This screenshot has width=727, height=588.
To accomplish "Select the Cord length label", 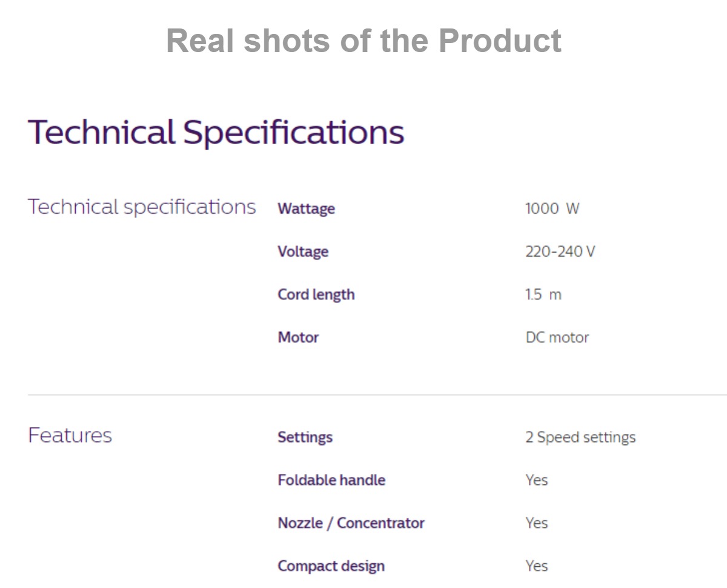I will pyautogui.click(x=316, y=295).
